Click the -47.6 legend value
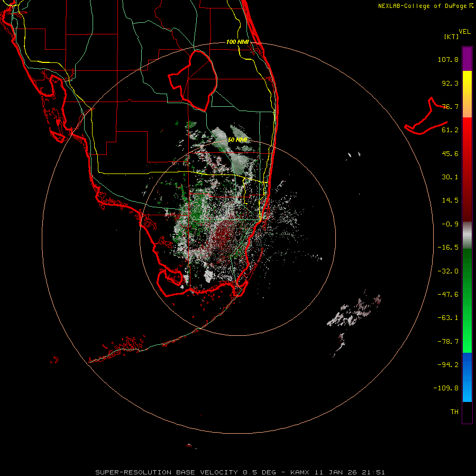This screenshot has height=476, width=476. 448,295
